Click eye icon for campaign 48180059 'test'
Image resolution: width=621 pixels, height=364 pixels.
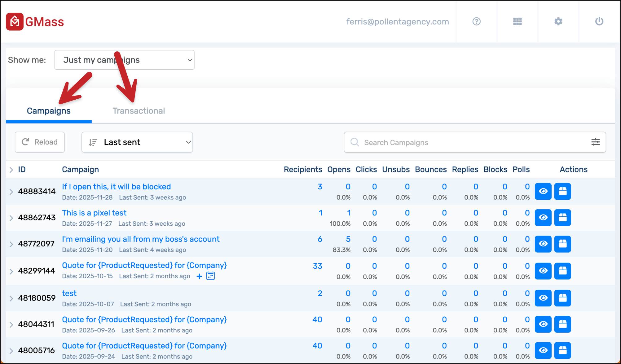543,298
